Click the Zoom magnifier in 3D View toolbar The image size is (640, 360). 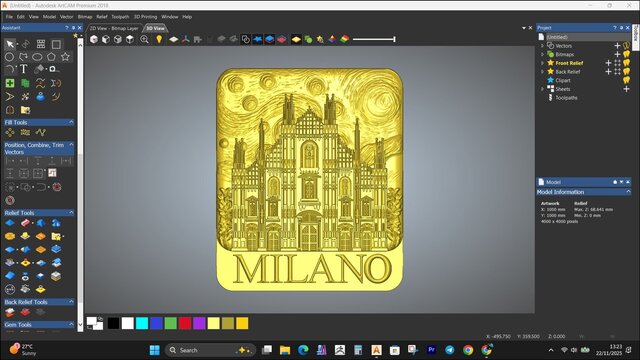(x=144, y=39)
